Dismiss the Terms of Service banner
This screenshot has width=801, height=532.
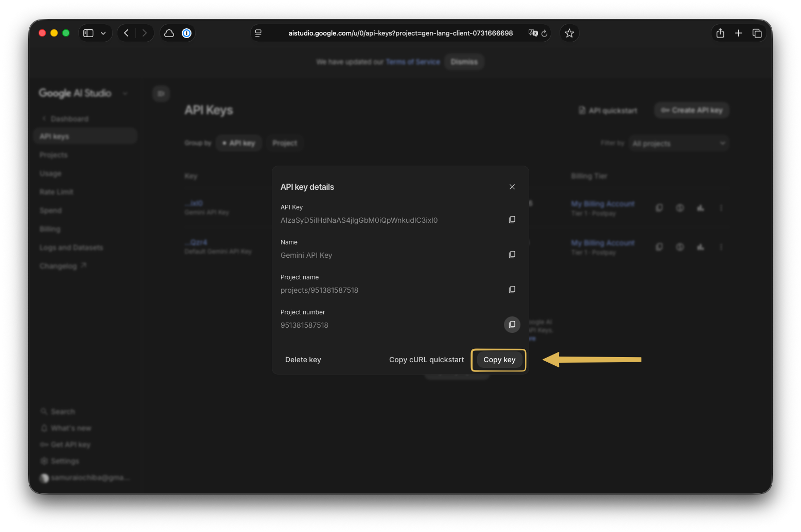coord(464,62)
